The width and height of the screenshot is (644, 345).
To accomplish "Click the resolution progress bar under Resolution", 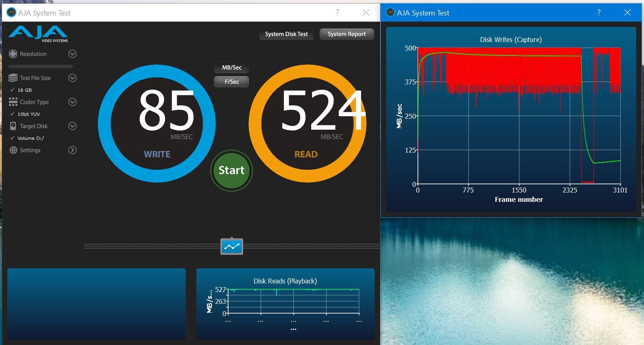I will click(x=40, y=66).
